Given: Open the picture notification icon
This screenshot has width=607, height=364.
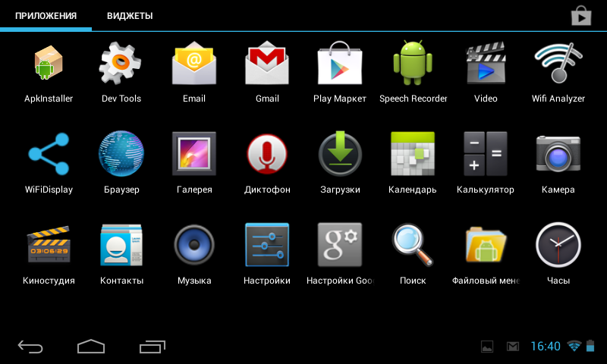Looking at the screenshot, I should tap(487, 347).
